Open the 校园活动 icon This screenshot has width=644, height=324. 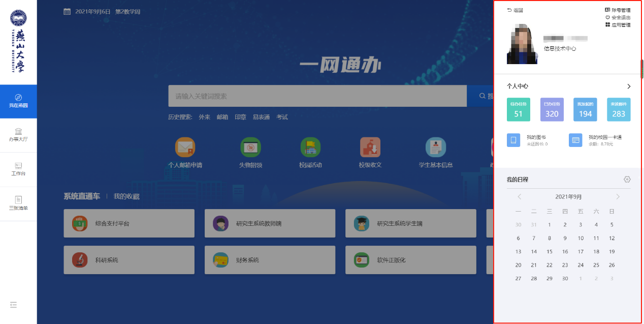pos(310,148)
